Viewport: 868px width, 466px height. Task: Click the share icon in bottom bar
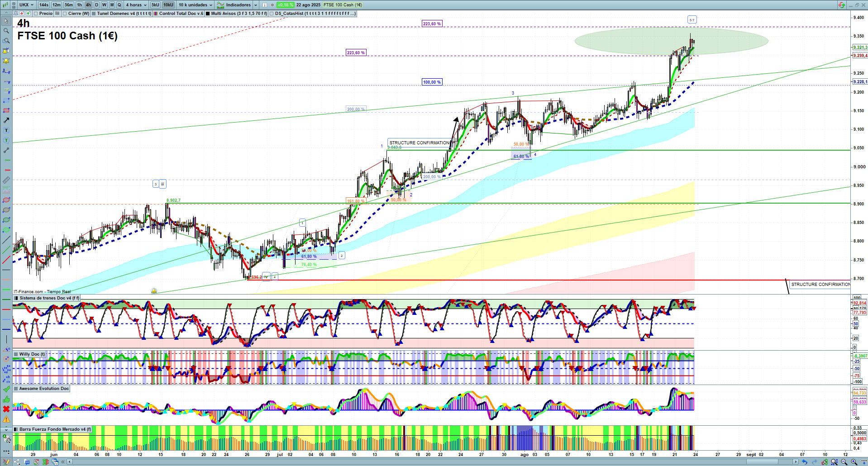(x=17, y=462)
